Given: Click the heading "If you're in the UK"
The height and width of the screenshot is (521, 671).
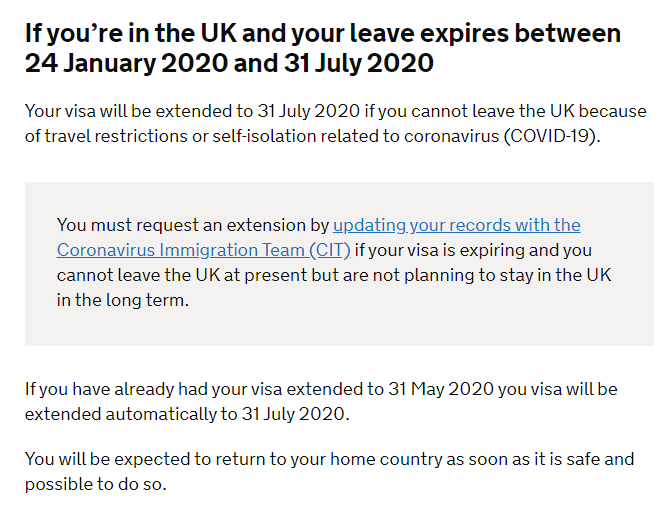Looking at the screenshot, I should (x=131, y=33).
